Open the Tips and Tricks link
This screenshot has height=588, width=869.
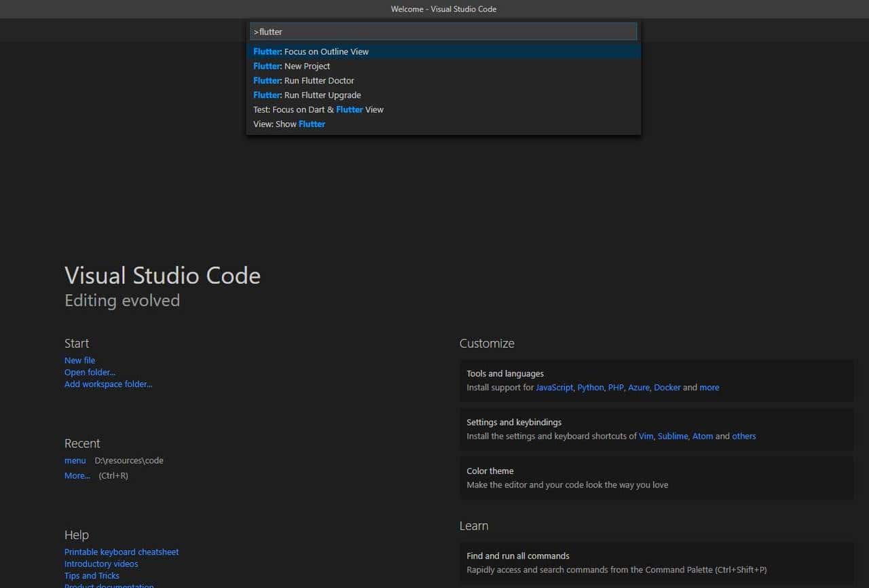[x=92, y=576]
